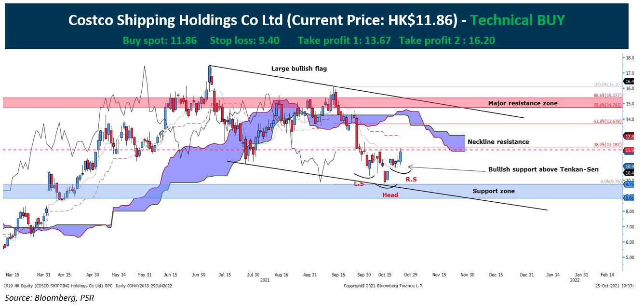
Task: Click the red 'Head' pattern label
Action: tap(390, 195)
